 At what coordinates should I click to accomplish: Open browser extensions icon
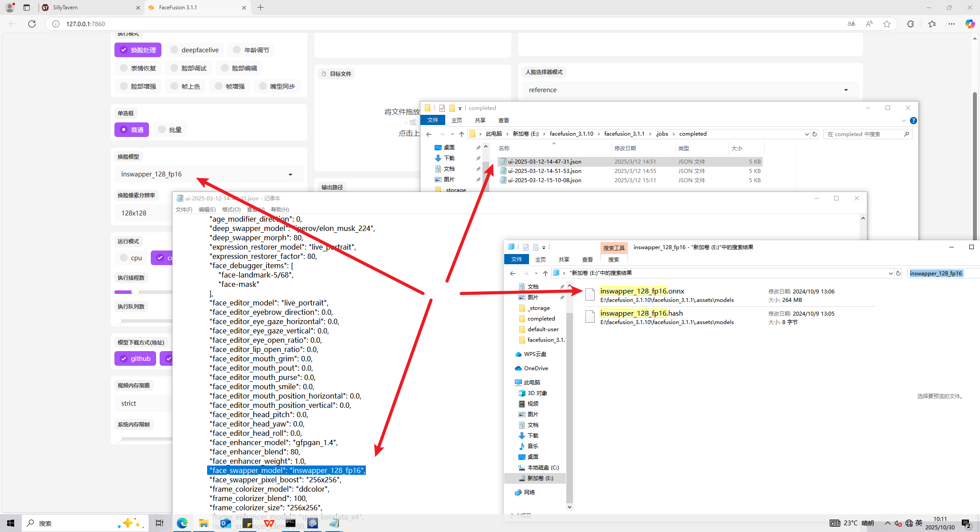[910, 24]
